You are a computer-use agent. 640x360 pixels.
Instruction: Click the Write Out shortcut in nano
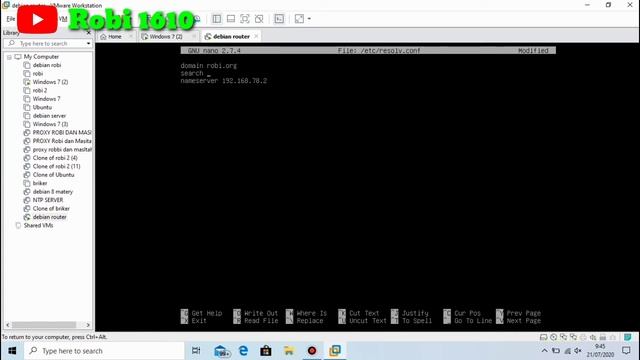[x=256, y=313]
